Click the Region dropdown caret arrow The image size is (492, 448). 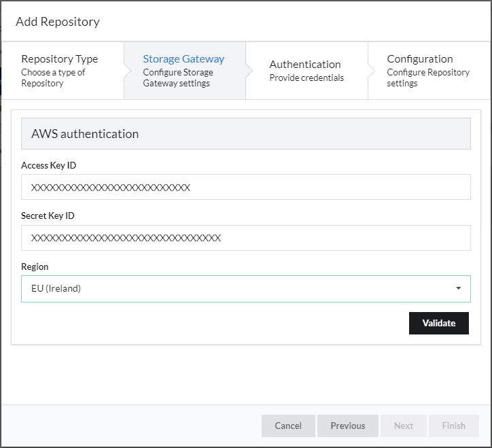tap(459, 288)
